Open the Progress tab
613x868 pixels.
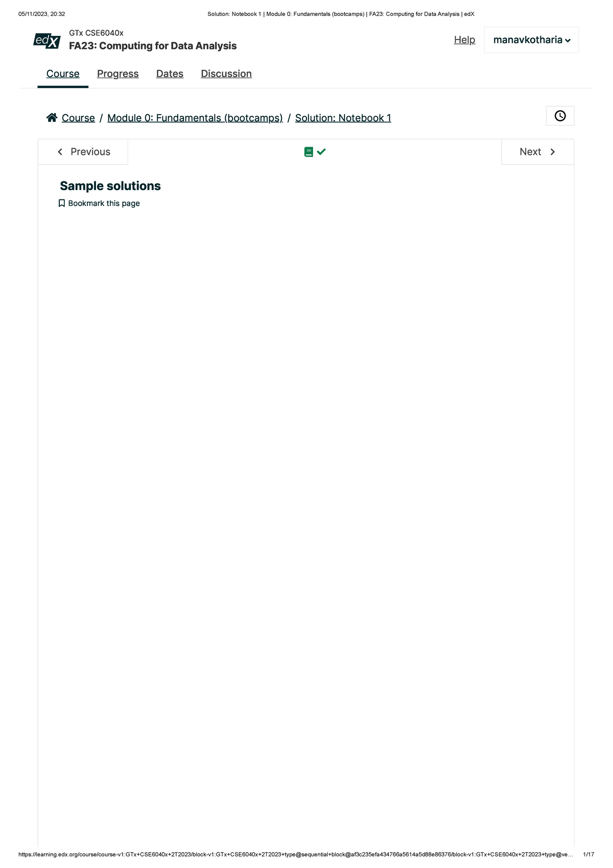[118, 74]
